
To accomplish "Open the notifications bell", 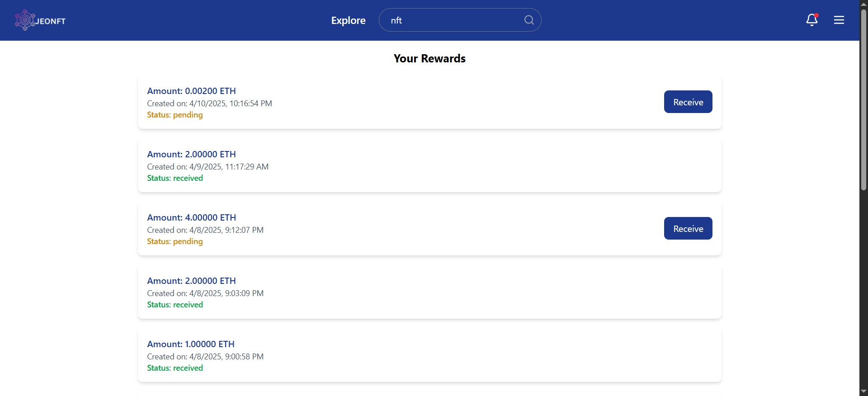I will coord(811,20).
